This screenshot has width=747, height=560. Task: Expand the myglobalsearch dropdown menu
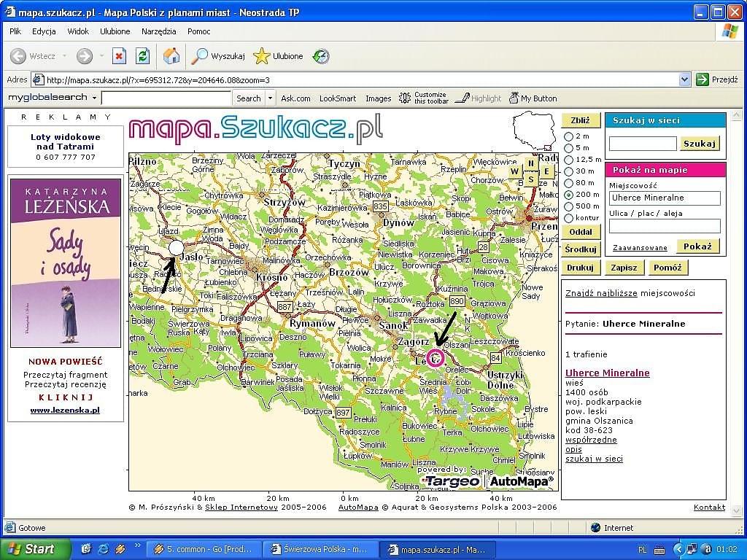point(94,98)
